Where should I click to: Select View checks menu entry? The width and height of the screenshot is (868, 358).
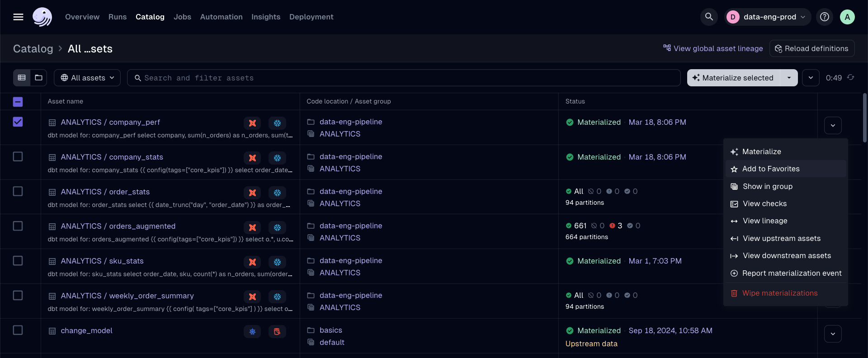click(786, 203)
